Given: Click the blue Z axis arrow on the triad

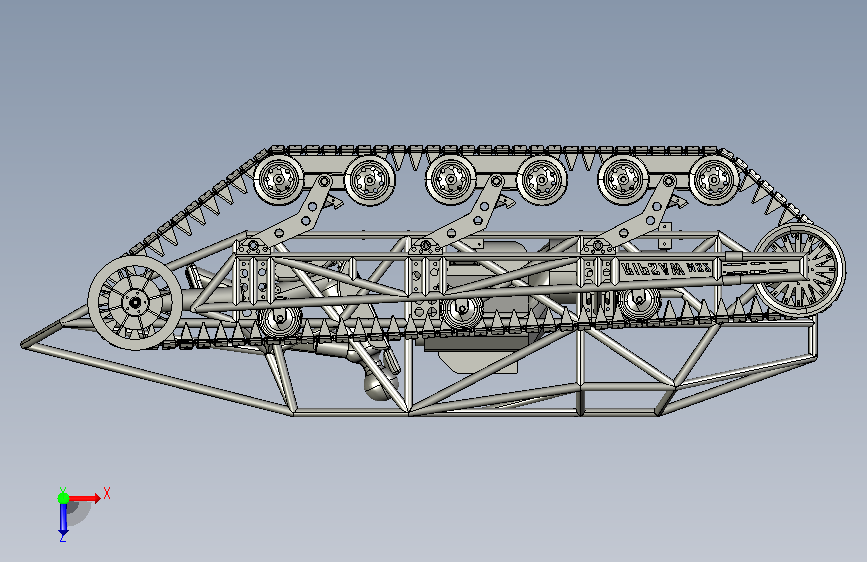Looking at the screenshot, I should 63,520.
